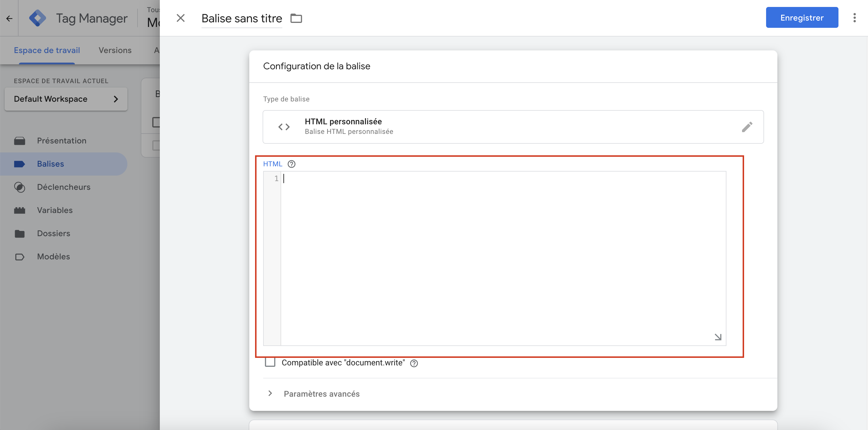868x430 pixels.
Task: Select the Balises sidebar icon
Action: click(x=20, y=164)
